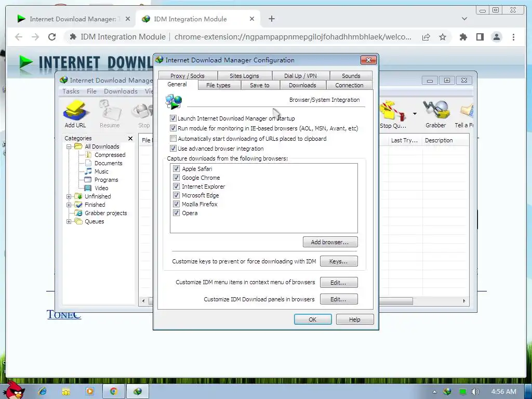The width and height of the screenshot is (532, 399).
Task: Click the volume speaker tray icon
Action: coord(475,392)
